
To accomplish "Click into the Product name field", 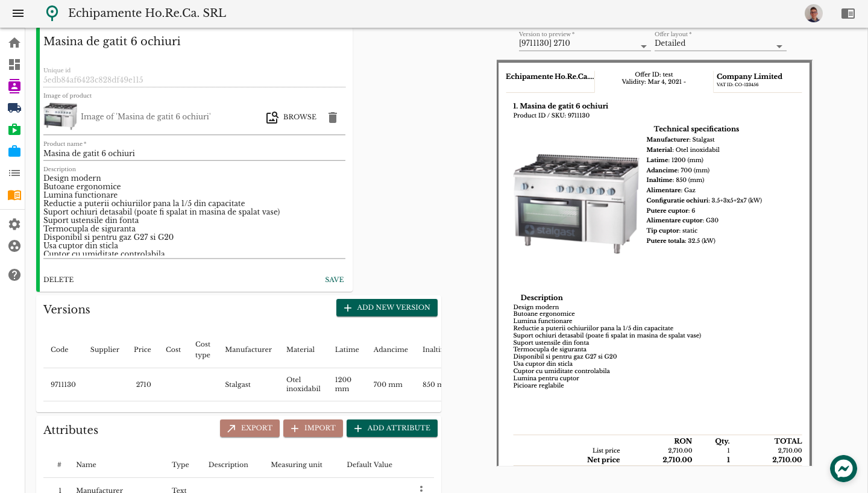I will [x=194, y=154].
